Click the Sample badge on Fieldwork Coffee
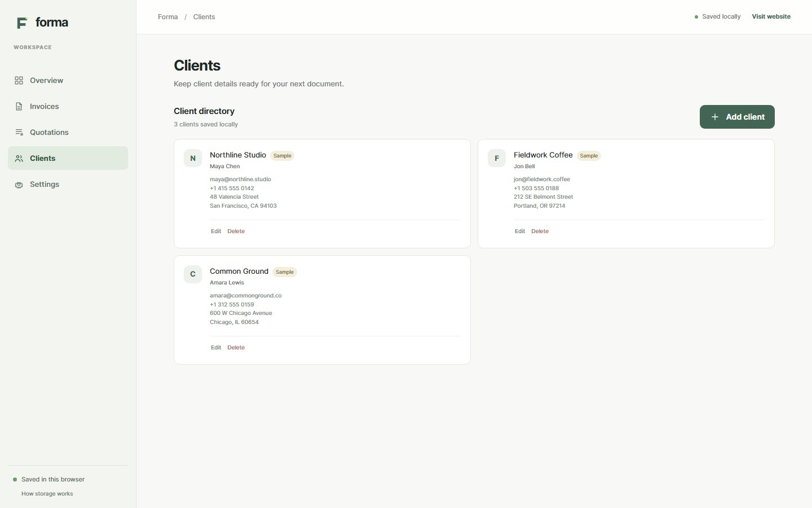The width and height of the screenshot is (812, 508). (x=589, y=156)
